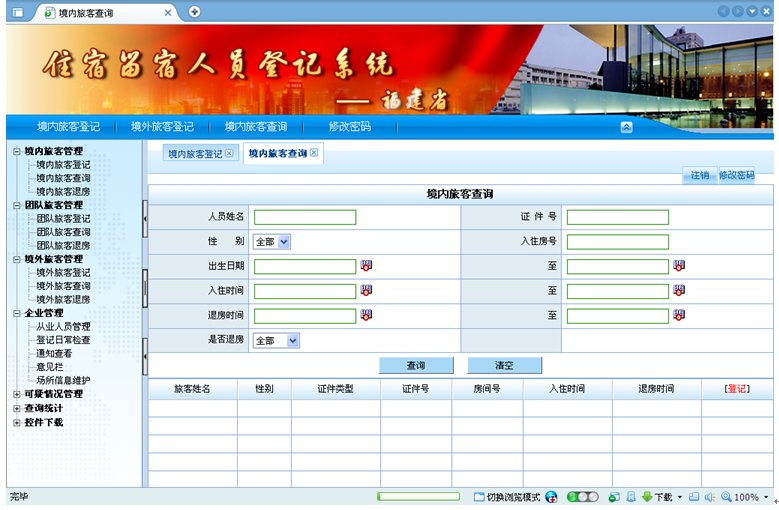Screen dimensions: 779x510
Task: Open 场所信息维护 in the sidebar tree
Action: tap(63, 380)
